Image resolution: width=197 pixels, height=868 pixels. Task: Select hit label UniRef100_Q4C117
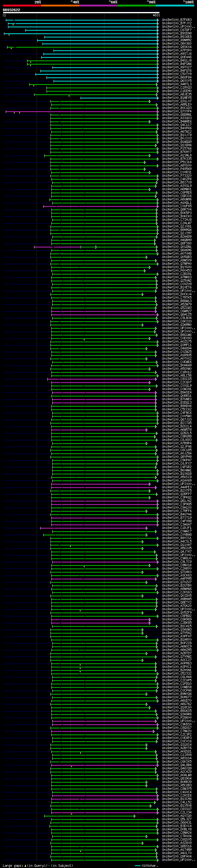coord(177,125)
